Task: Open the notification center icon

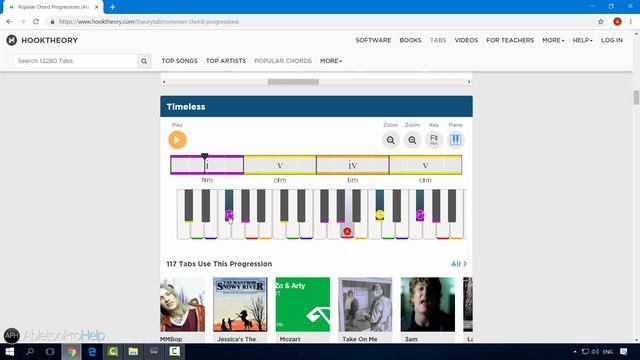Action: pyautogui.click(x=624, y=351)
